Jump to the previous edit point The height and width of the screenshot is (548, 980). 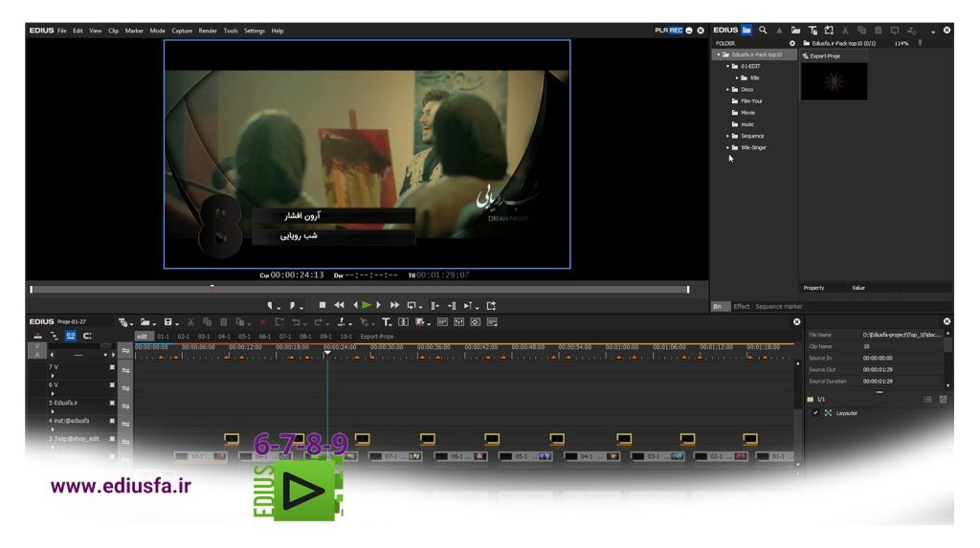(x=434, y=305)
